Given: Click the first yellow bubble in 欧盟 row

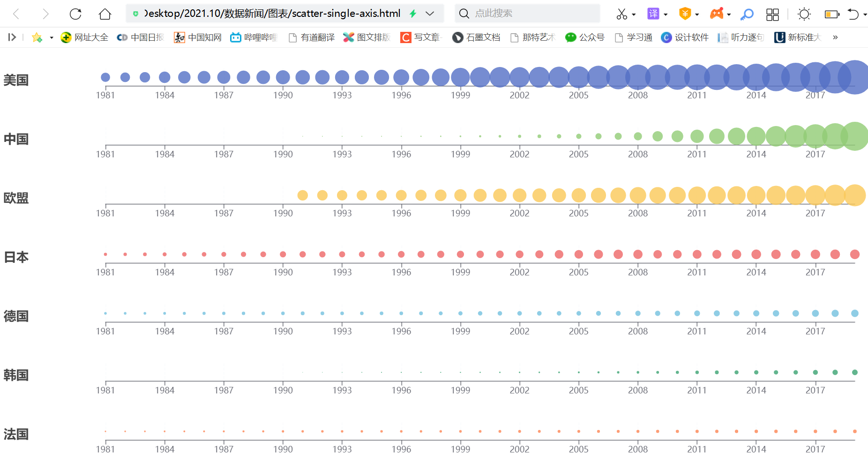Looking at the screenshot, I should coord(302,195).
